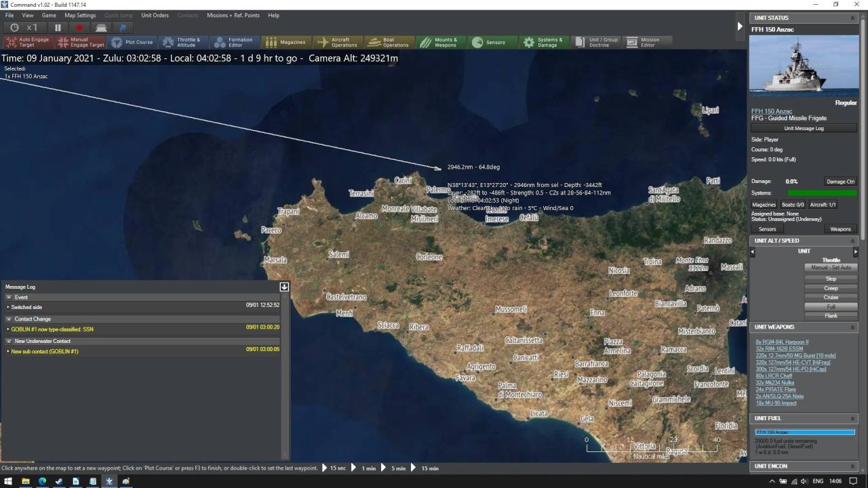This screenshot has width=868, height=488.
Task: Collapse the Contact Change message group
Action: click(9, 319)
